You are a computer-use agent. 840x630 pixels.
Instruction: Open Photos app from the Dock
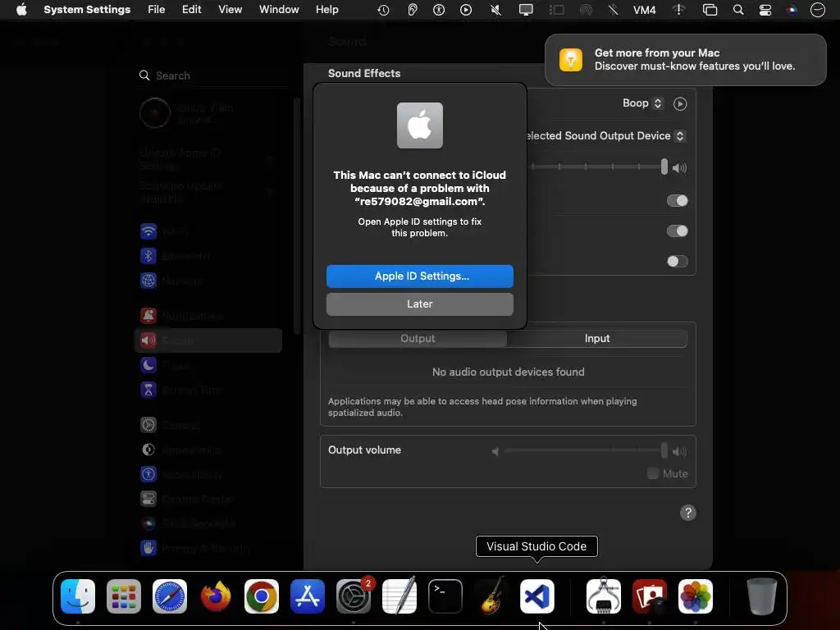696,596
